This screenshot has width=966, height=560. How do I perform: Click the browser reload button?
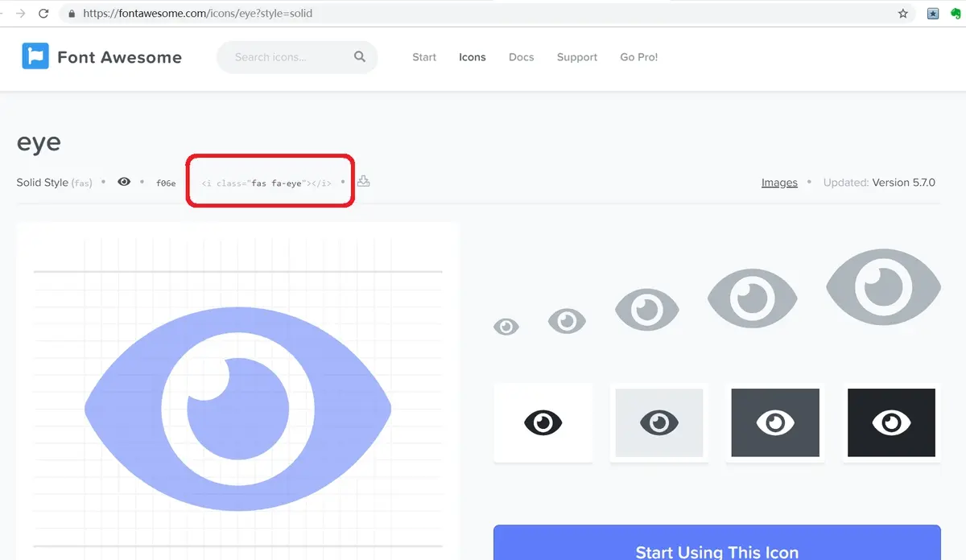point(43,14)
